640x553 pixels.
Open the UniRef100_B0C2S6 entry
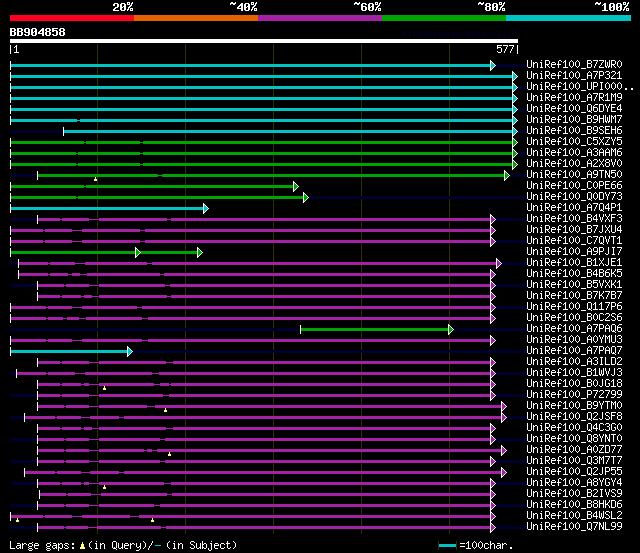click(x=574, y=318)
